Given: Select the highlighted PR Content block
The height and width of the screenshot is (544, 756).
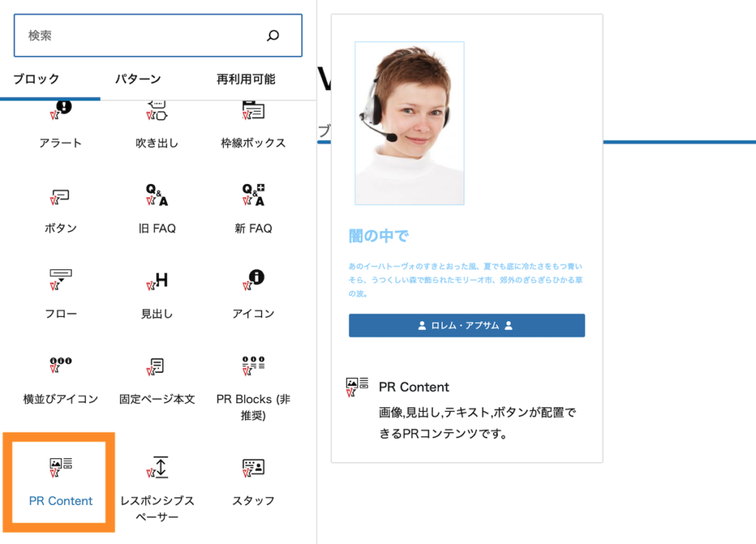Looking at the screenshot, I should click(x=61, y=481).
